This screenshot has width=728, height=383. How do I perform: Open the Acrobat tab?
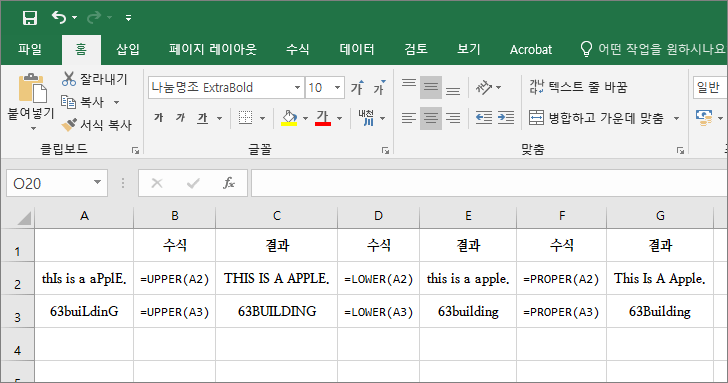[531, 49]
